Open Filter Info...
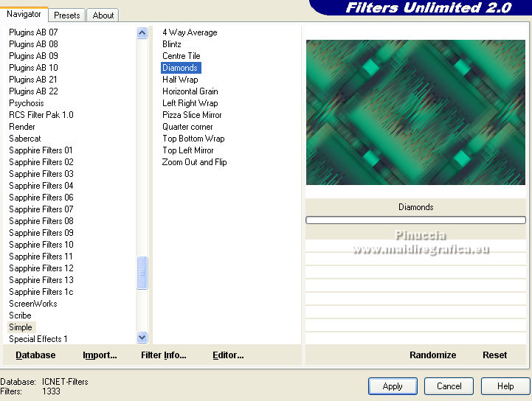The width and height of the screenshot is (532, 401). click(x=164, y=355)
